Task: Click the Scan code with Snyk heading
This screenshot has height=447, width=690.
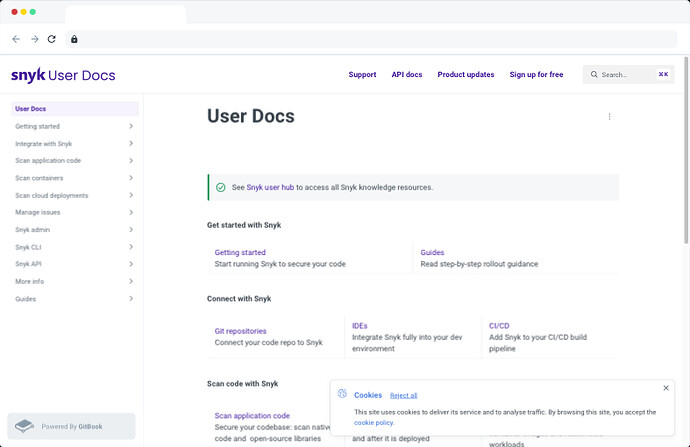Action: pyautogui.click(x=242, y=384)
